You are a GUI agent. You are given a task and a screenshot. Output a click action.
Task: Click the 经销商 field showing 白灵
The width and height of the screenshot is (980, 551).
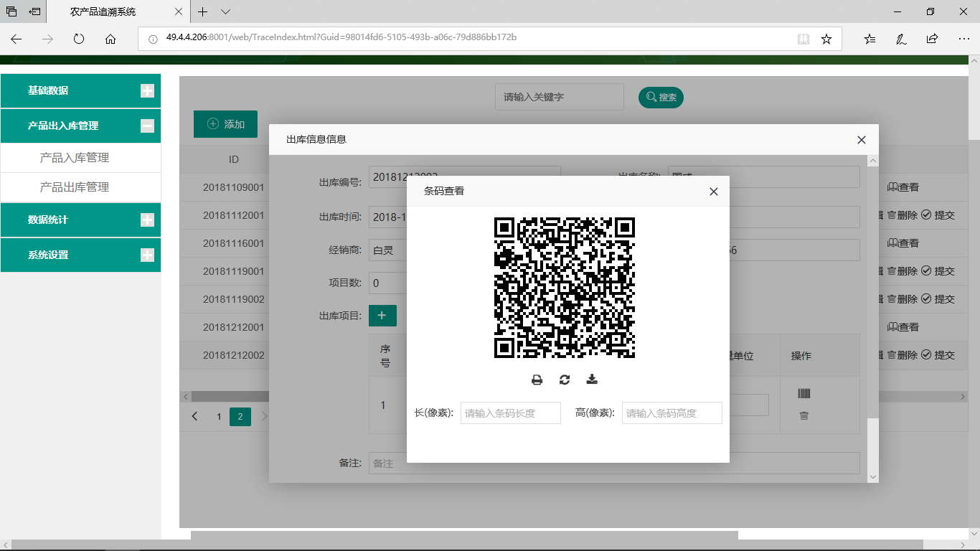coord(387,250)
